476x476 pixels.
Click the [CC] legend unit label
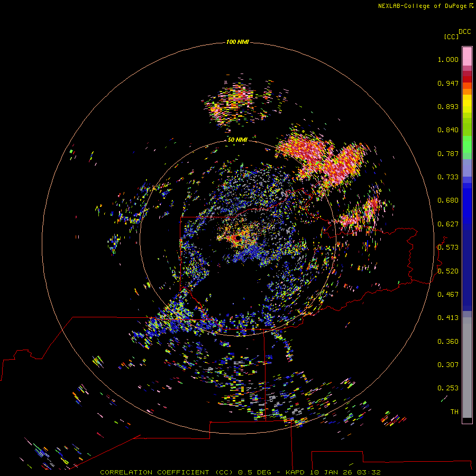(x=451, y=36)
